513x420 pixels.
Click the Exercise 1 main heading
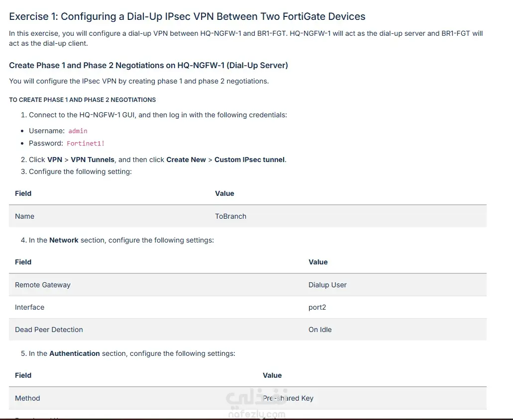pyautogui.click(x=187, y=16)
